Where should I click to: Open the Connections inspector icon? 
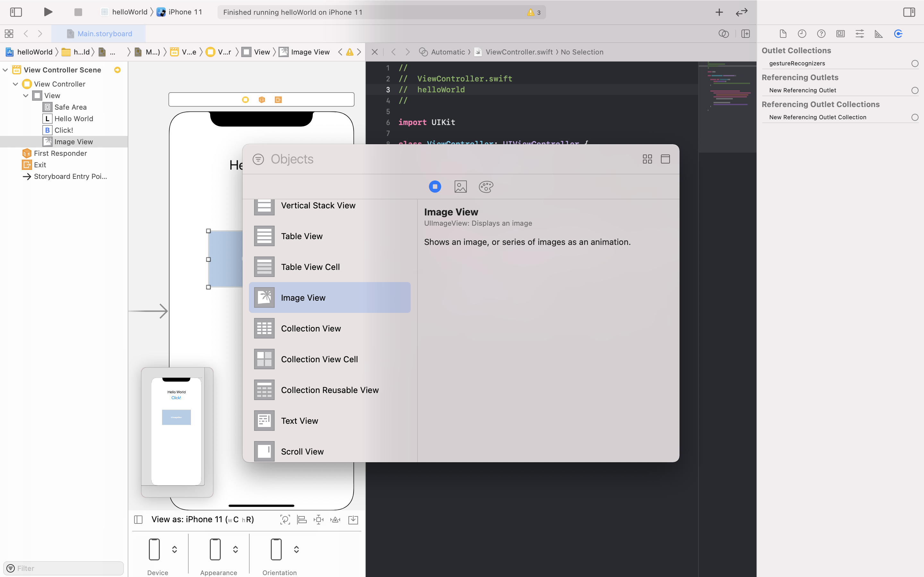click(898, 34)
